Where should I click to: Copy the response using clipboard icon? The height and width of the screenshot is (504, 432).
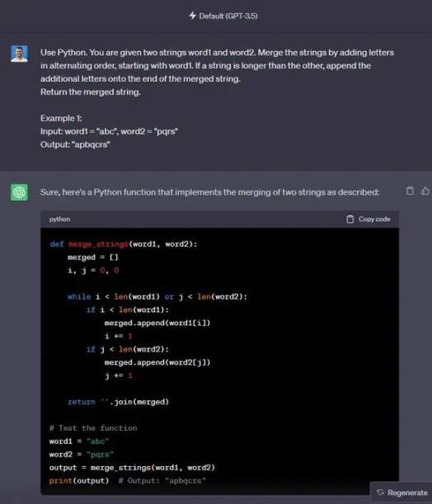click(x=410, y=191)
